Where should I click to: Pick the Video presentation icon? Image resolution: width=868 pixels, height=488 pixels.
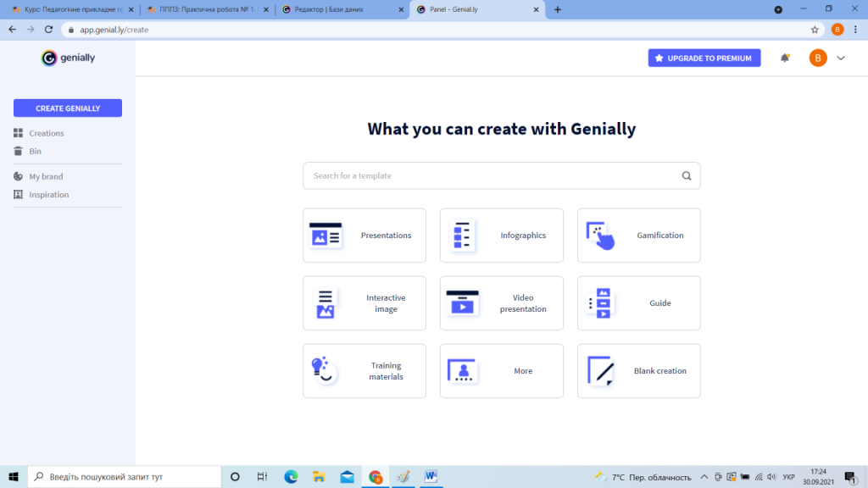tap(463, 303)
